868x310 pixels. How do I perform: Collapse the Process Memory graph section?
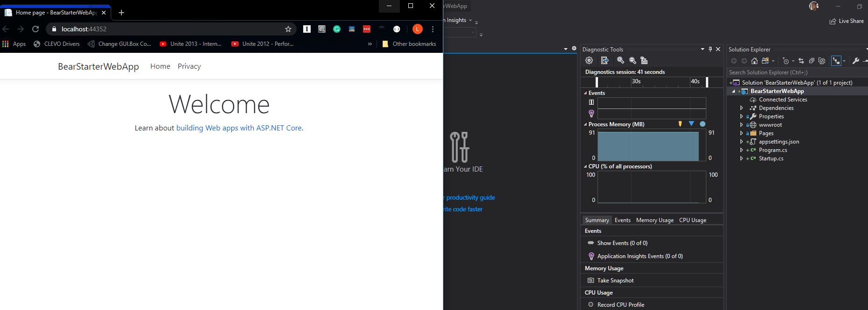[585, 124]
